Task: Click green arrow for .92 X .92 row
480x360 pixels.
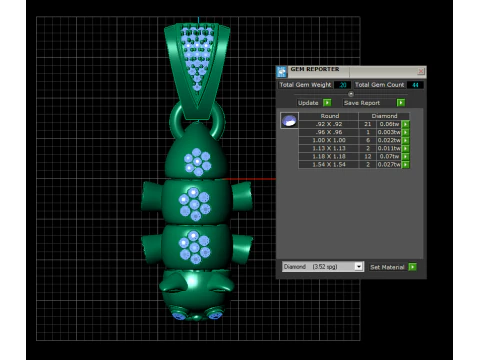Action: [x=406, y=124]
